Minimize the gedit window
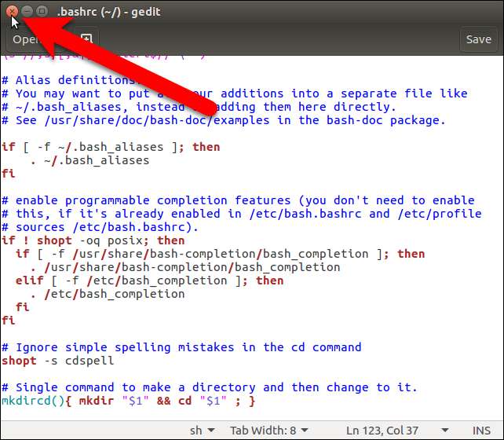This screenshot has height=440, width=504. point(27,12)
